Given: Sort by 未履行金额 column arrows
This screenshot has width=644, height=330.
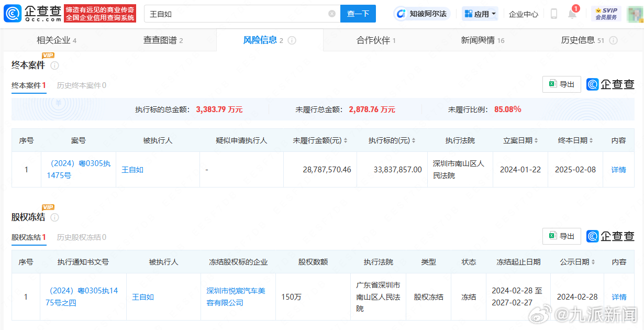Looking at the screenshot, I should coord(346,140).
